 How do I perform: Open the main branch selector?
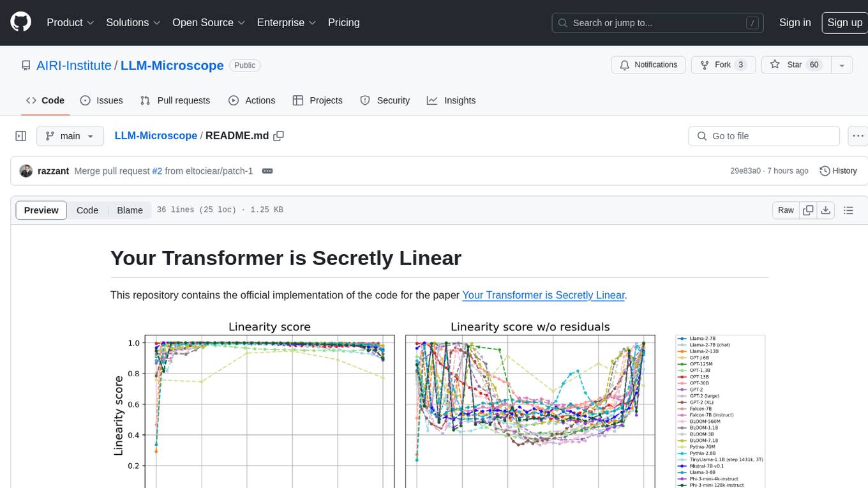[x=70, y=136]
